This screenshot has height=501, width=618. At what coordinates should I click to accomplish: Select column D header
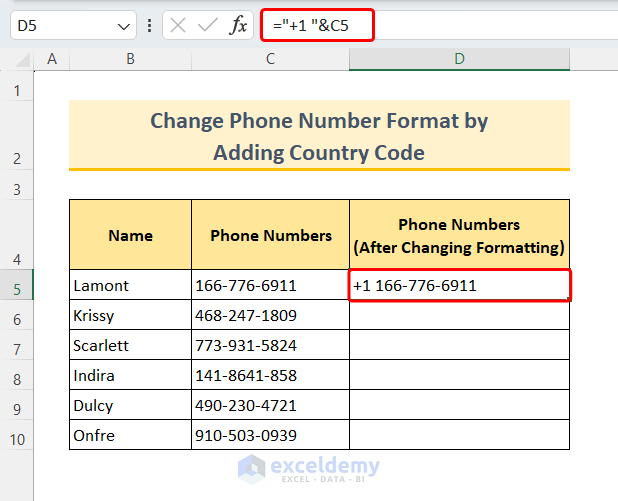459,59
